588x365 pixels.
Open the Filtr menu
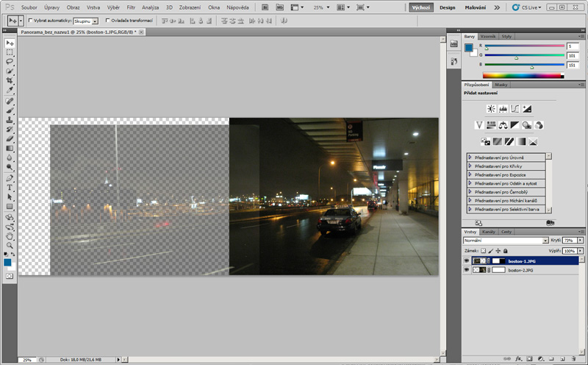click(131, 7)
